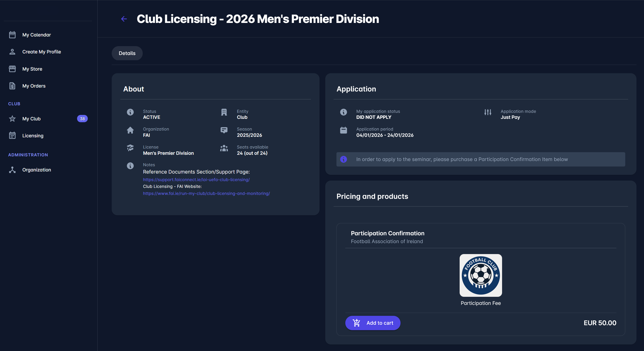The width and height of the screenshot is (644, 351).
Task: Click the Organization hierarchy icon
Action: (12, 170)
